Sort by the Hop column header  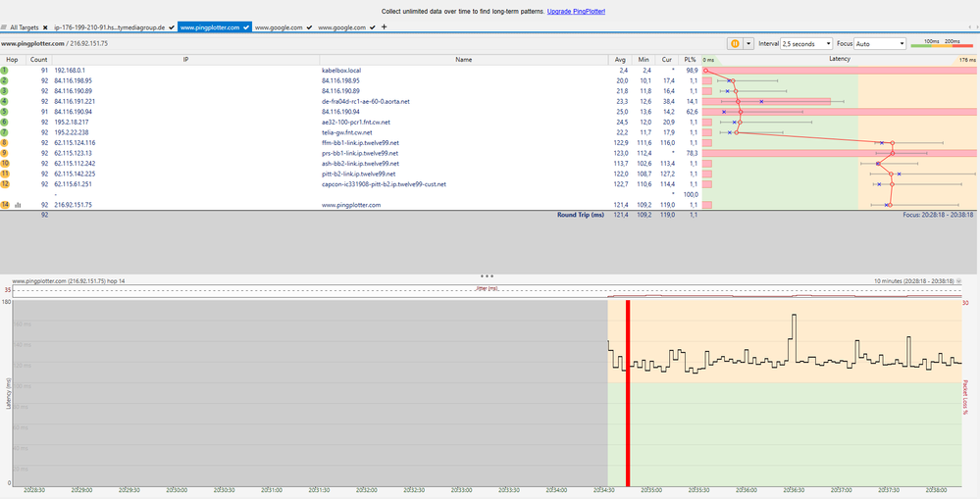[12, 60]
